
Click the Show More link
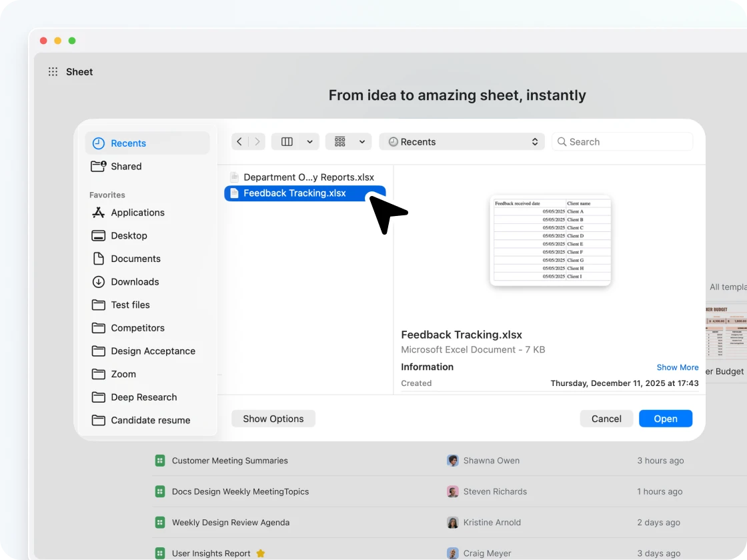(x=677, y=367)
